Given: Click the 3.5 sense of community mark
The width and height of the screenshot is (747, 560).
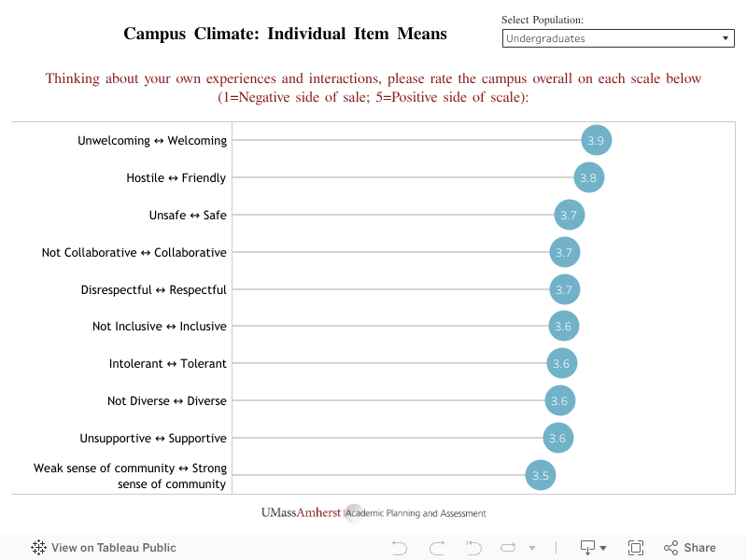Looking at the screenshot, I should 541,475.
